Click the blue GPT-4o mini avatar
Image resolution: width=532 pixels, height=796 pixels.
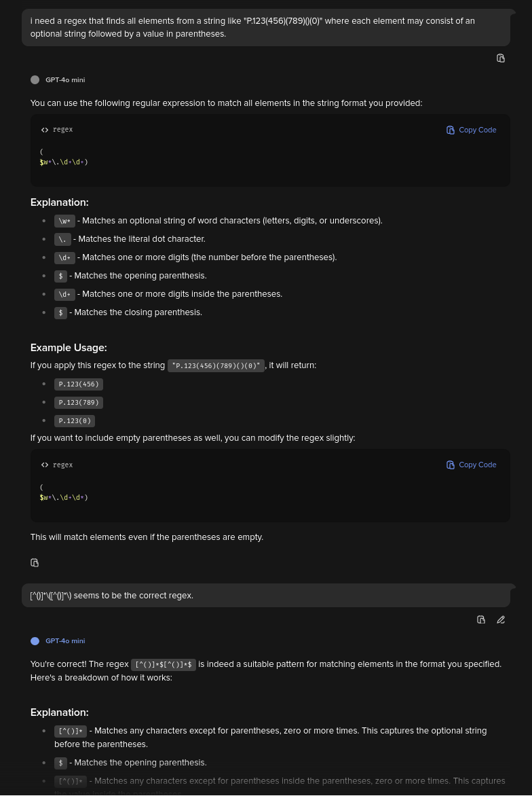pyautogui.click(x=35, y=641)
